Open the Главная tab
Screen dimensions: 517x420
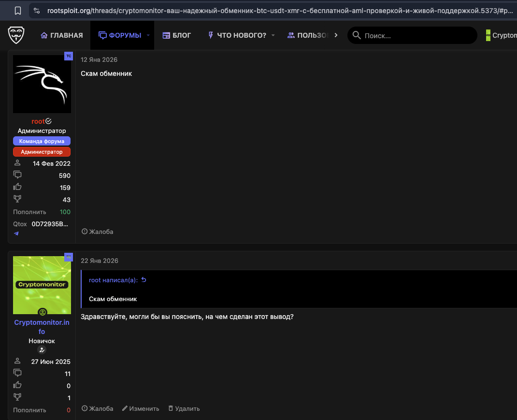[62, 35]
